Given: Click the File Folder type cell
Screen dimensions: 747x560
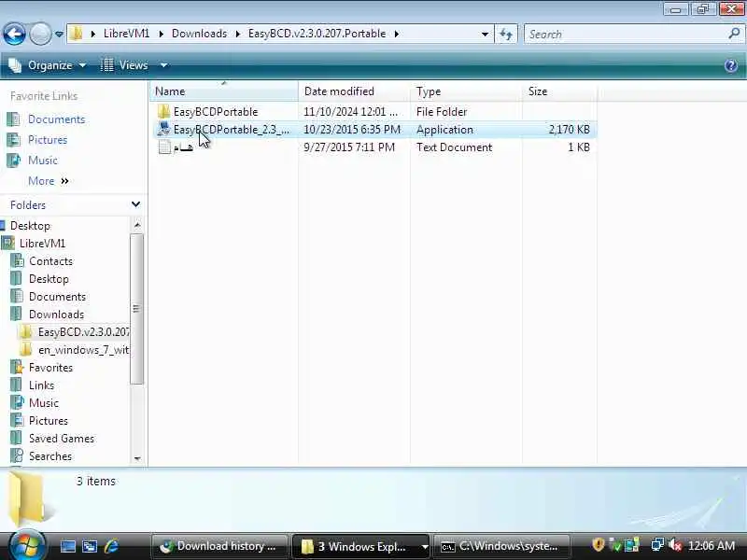Looking at the screenshot, I should tap(442, 112).
